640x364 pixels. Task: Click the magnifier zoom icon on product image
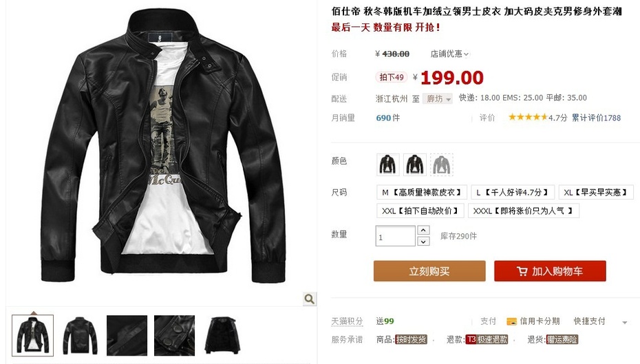pos(310,299)
